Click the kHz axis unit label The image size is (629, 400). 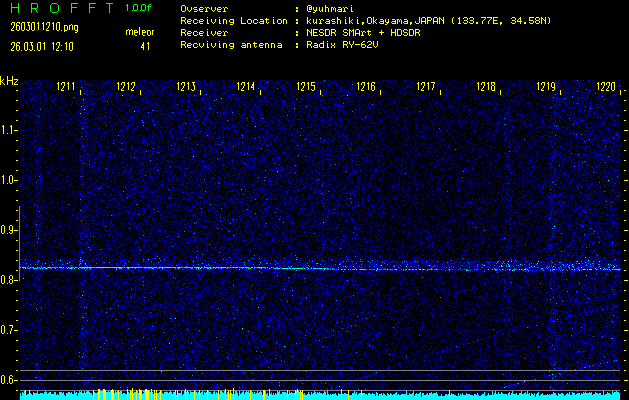coord(9,81)
